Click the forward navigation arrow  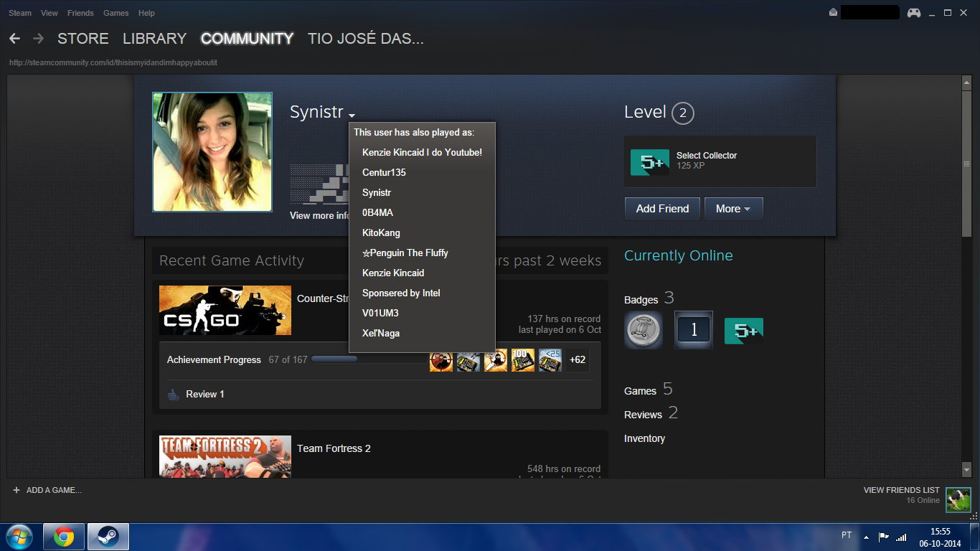38,39
